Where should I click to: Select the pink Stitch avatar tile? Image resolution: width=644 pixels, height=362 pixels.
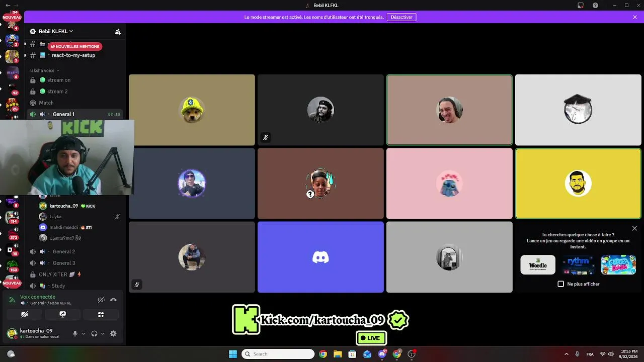pyautogui.click(x=449, y=184)
